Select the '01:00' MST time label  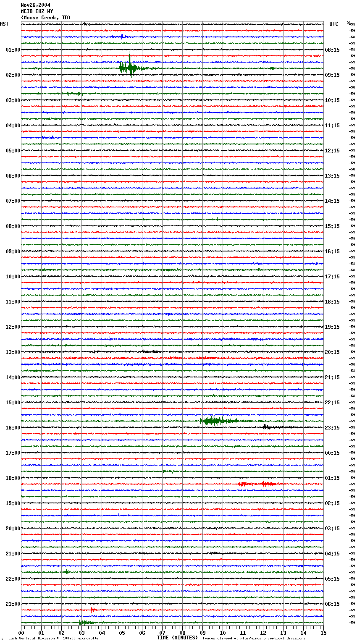[x=13, y=50]
